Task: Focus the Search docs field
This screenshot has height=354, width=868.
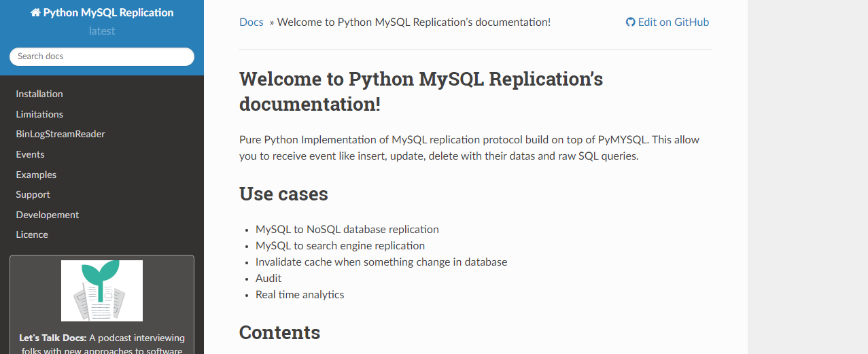Action: coord(102,56)
